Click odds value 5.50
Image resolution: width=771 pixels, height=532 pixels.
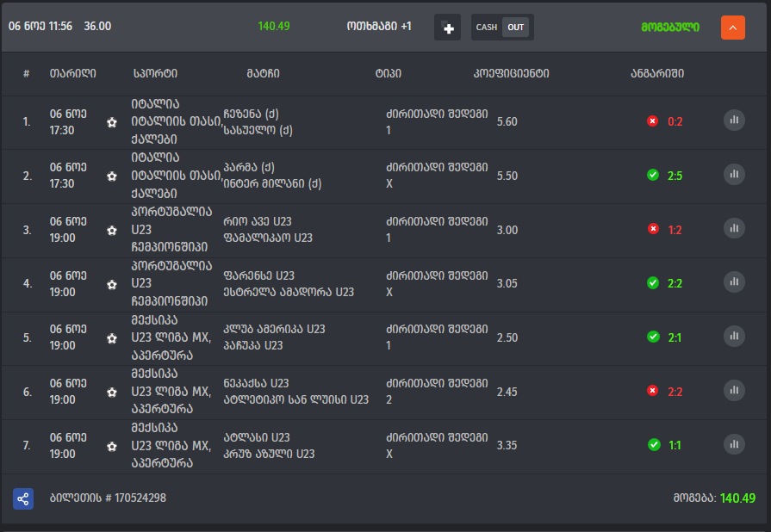507,176
